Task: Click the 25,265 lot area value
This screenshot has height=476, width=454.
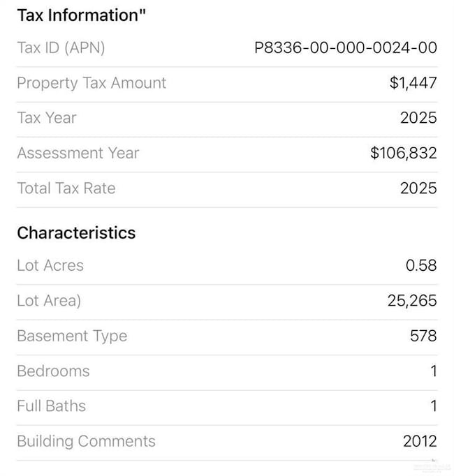Action: pyautogui.click(x=412, y=301)
